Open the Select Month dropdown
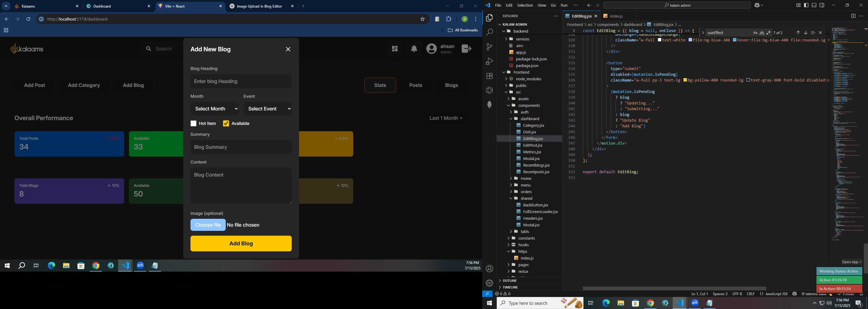This screenshot has width=868, height=309. coord(215,109)
